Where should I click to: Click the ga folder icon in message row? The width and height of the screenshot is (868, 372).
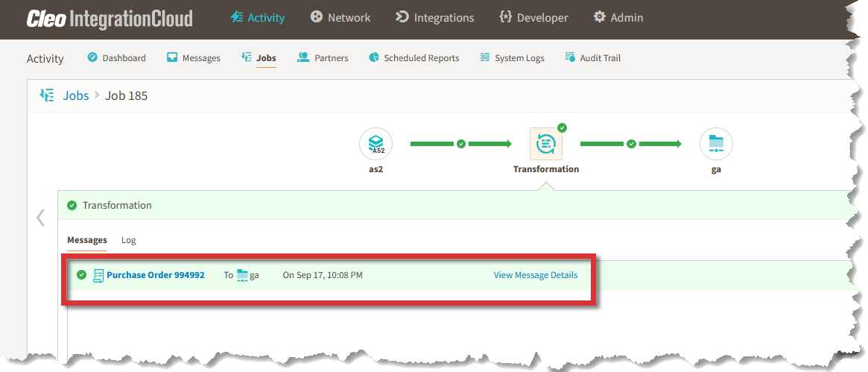(x=242, y=275)
